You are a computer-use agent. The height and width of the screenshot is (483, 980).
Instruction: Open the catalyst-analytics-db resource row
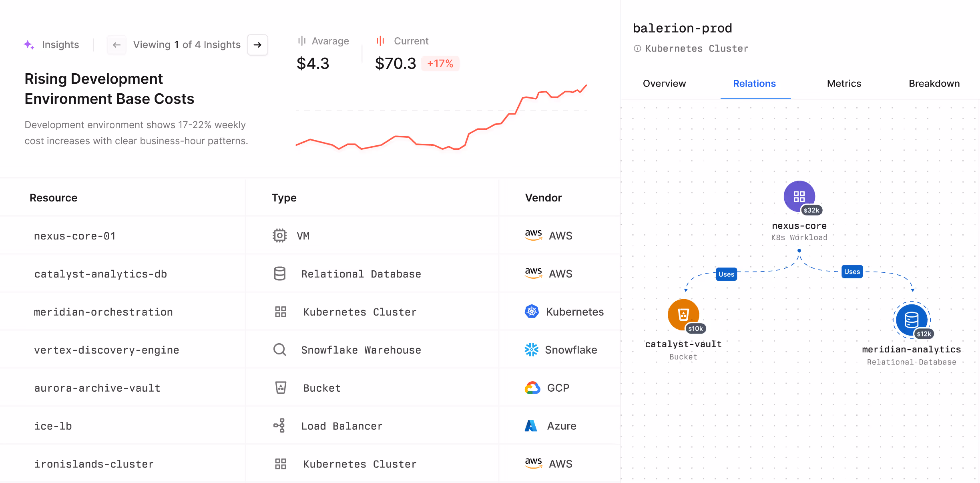click(x=310, y=274)
